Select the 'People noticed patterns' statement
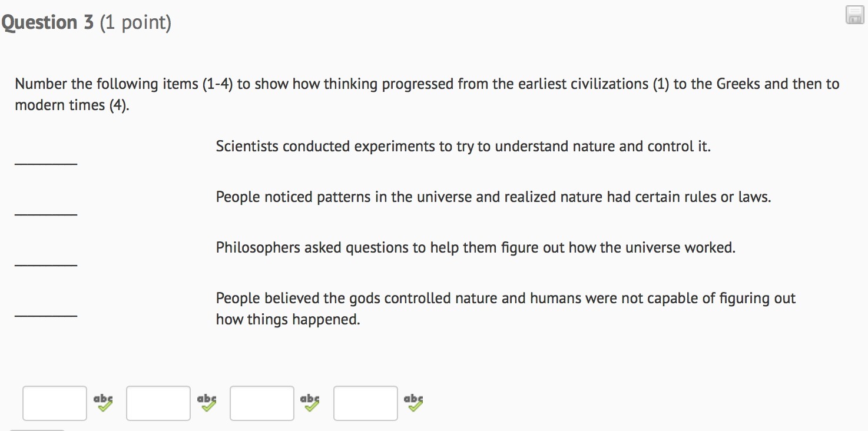The image size is (868, 431). click(493, 197)
